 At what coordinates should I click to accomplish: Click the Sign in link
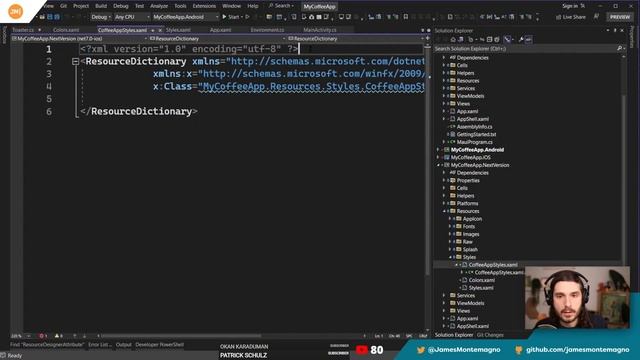pos(570,6)
